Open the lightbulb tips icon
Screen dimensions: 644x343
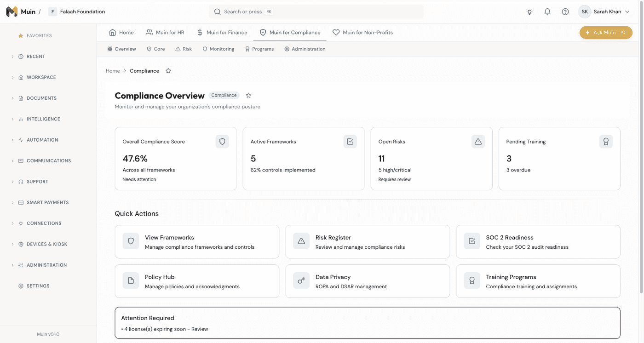[x=529, y=12]
